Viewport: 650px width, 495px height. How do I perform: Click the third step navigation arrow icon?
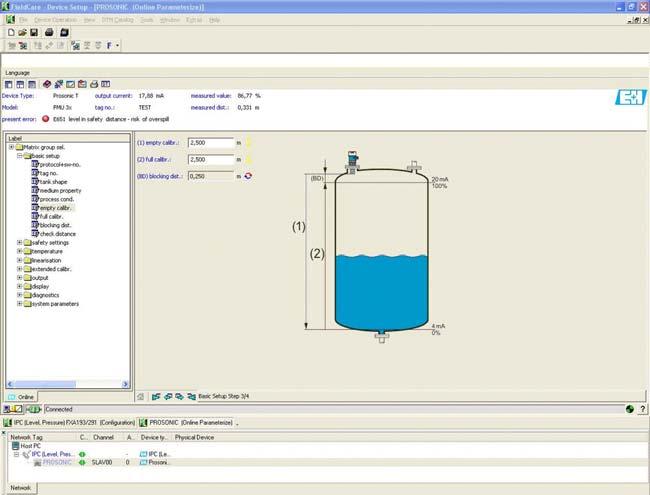click(x=179, y=397)
